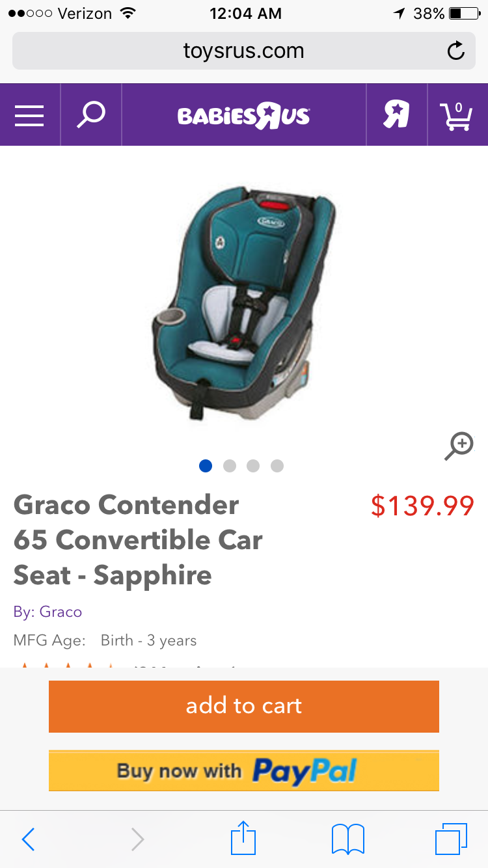Open Safari tabs overview icon

coord(451,839)
